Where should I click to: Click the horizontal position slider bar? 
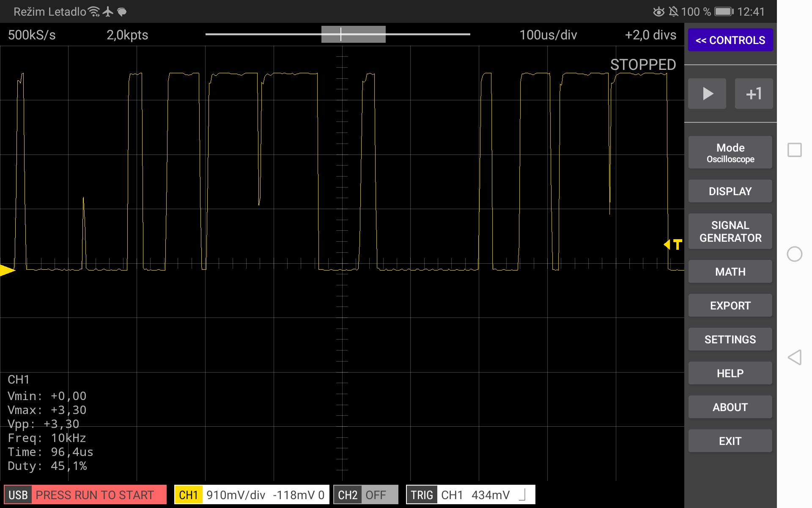(x=354, y=34)
